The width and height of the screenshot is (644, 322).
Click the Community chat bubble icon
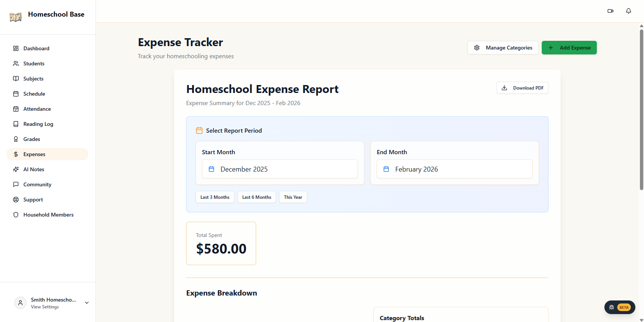(x=16, y=184)
